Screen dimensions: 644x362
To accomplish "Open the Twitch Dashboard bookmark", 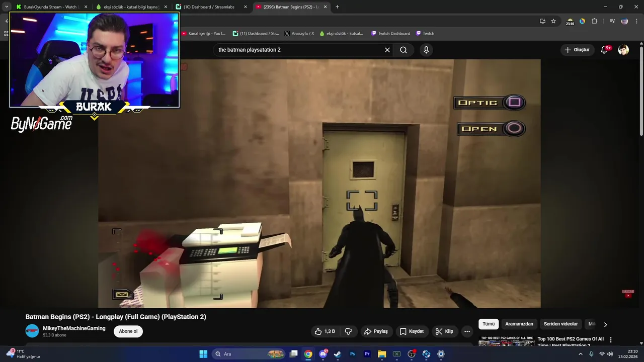I will pyautogui.click(x=390, y=34).
